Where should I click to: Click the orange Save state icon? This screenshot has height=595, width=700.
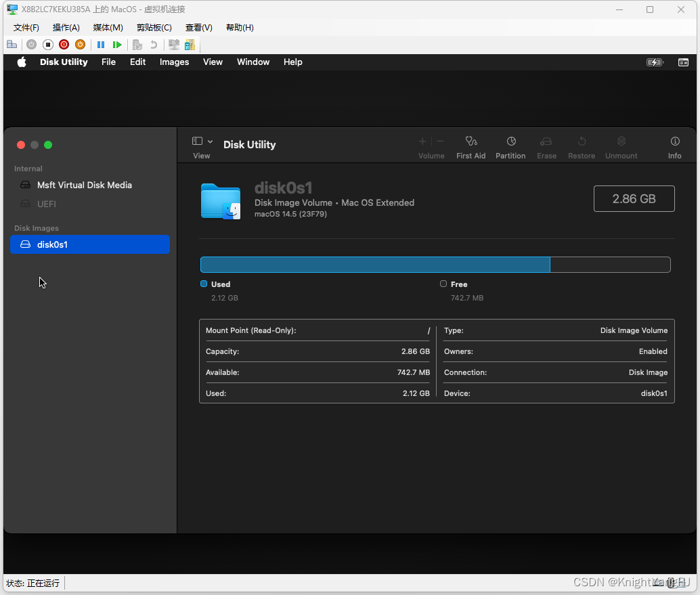pos(81,45)
